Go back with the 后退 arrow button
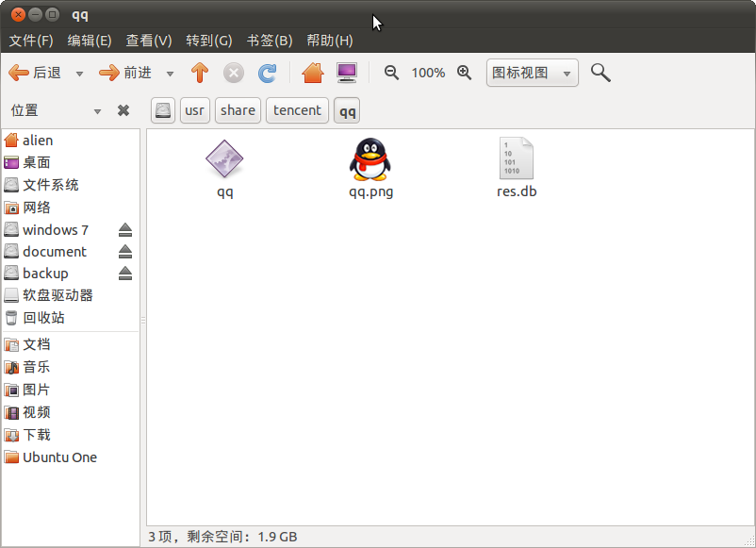This screenshot has width=756, height=548. click(35, 74)
